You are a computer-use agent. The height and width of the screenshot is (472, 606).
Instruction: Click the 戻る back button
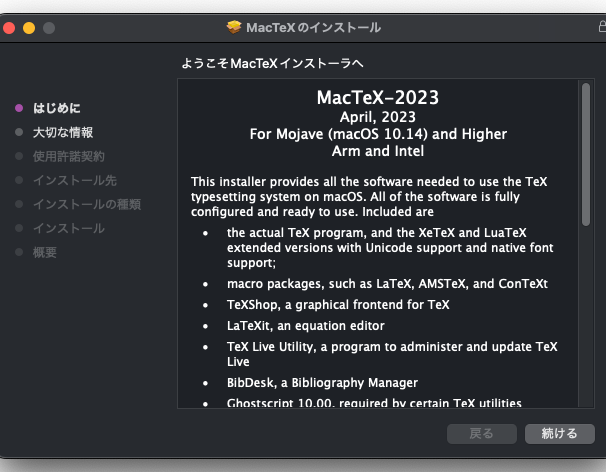tap(481, 434)
